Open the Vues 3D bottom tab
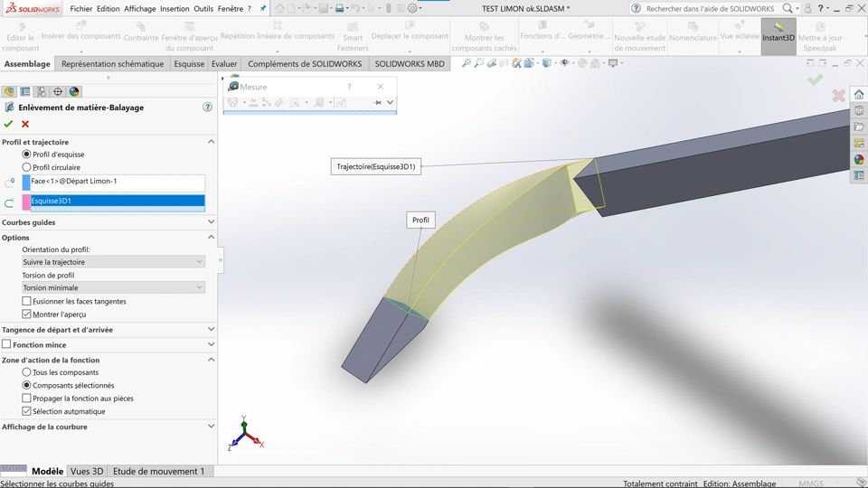 tap(87, 471)
